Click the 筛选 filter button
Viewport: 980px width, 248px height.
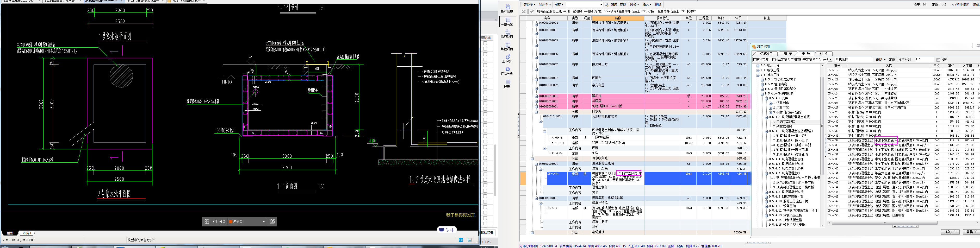click(614, 5)
